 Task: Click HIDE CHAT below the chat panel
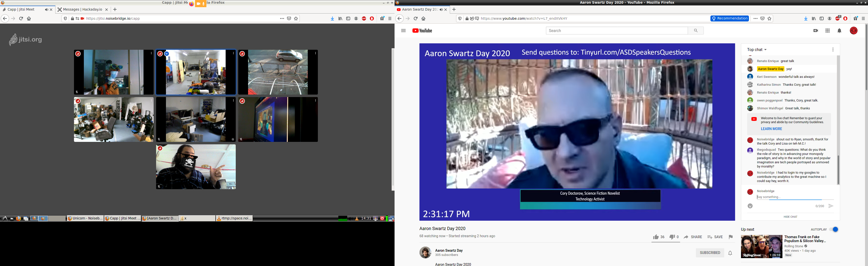[x=790, y=217]
